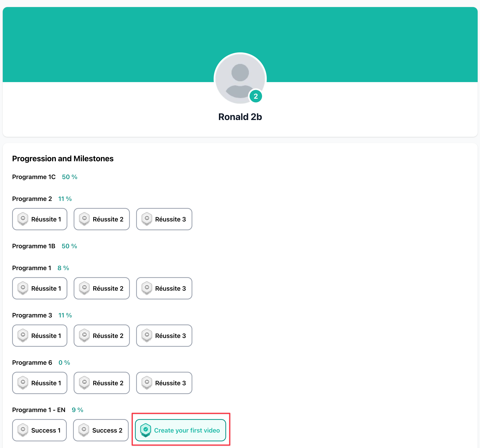Click the green completed checkmark medal icon
This screenshot has height=448, width=480.
click(x=146, y=430)
